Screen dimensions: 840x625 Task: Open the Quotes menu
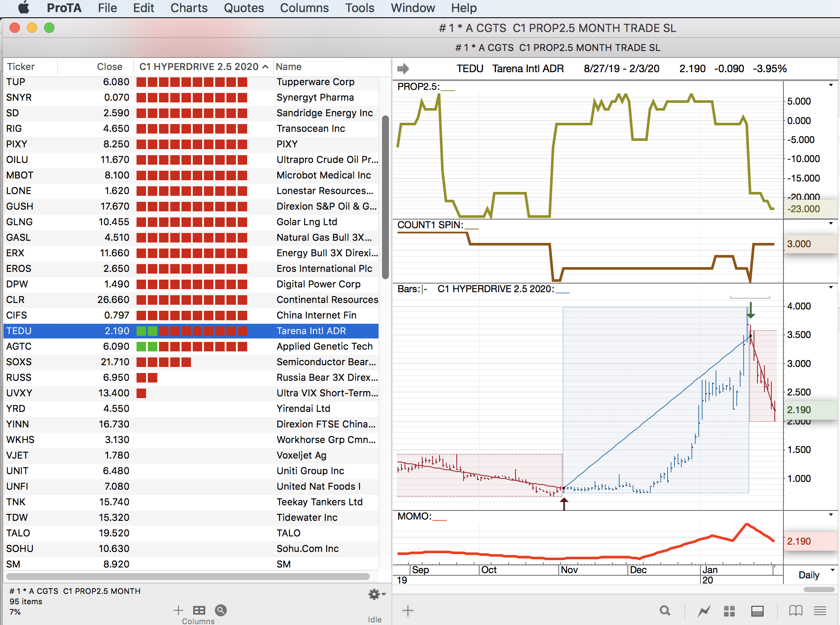pos(244,8)
